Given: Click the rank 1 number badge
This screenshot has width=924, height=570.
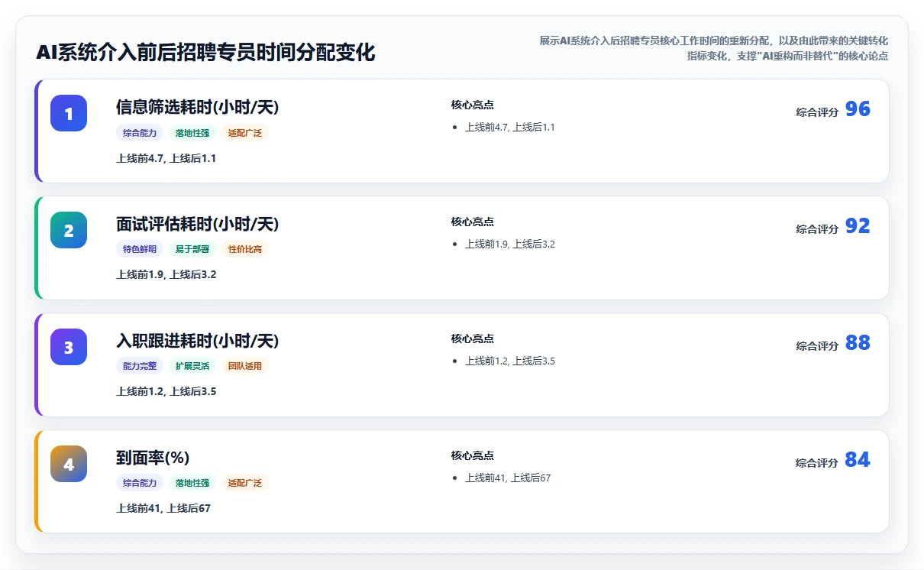Looking at the screenshot, I should 69,113.
